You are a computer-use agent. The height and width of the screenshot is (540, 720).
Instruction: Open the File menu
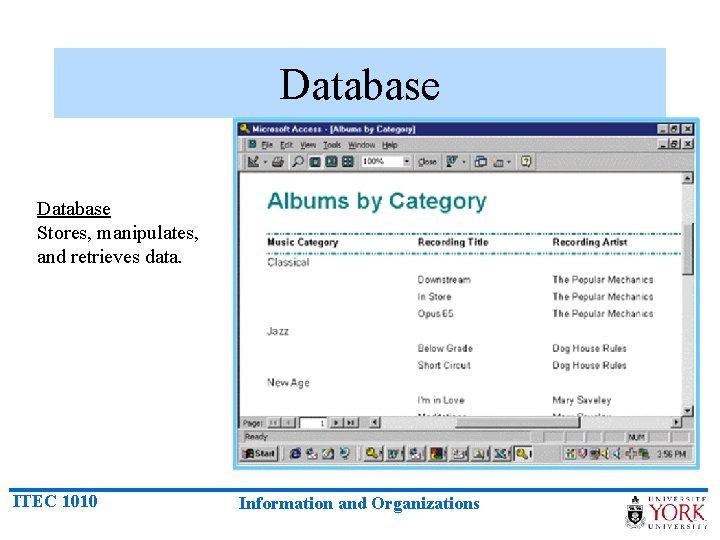[x=267, y=145]
